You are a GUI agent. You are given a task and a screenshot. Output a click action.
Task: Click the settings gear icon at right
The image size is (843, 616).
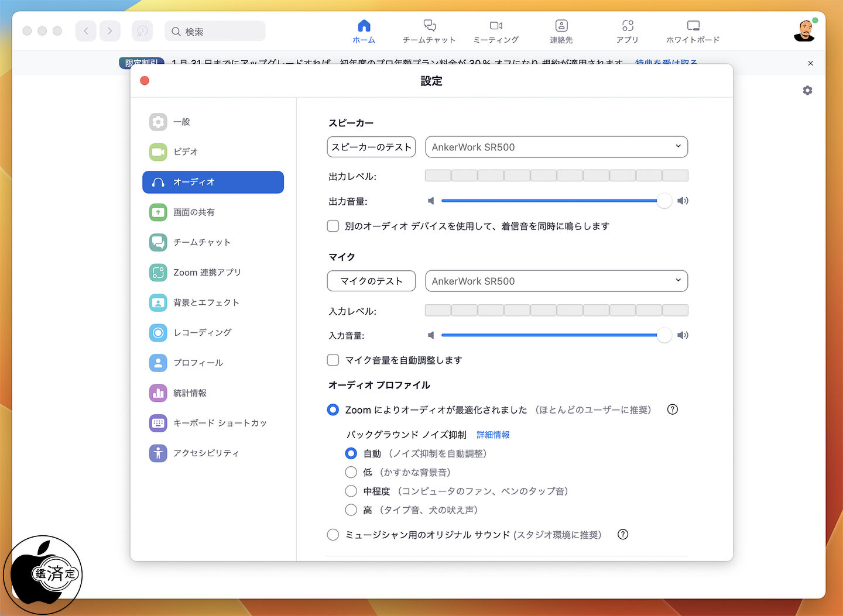[807, 91]
